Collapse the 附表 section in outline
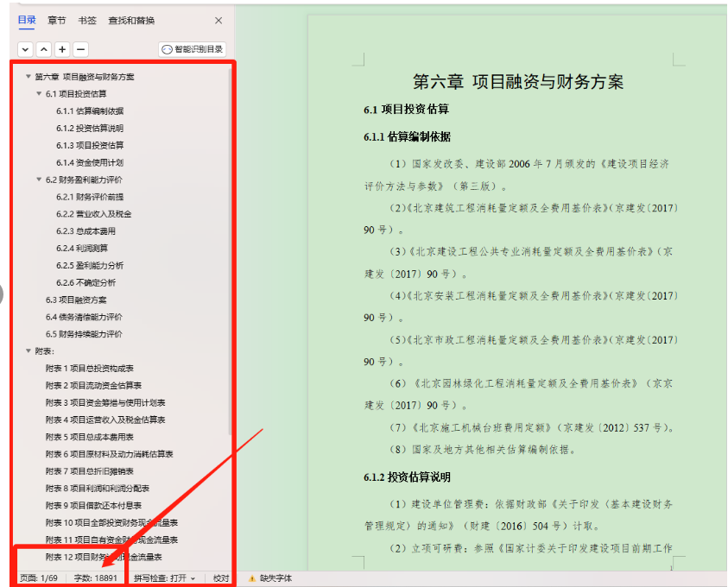Image resolution: width=728 pixels, height=587 pixels. point(28,351)
